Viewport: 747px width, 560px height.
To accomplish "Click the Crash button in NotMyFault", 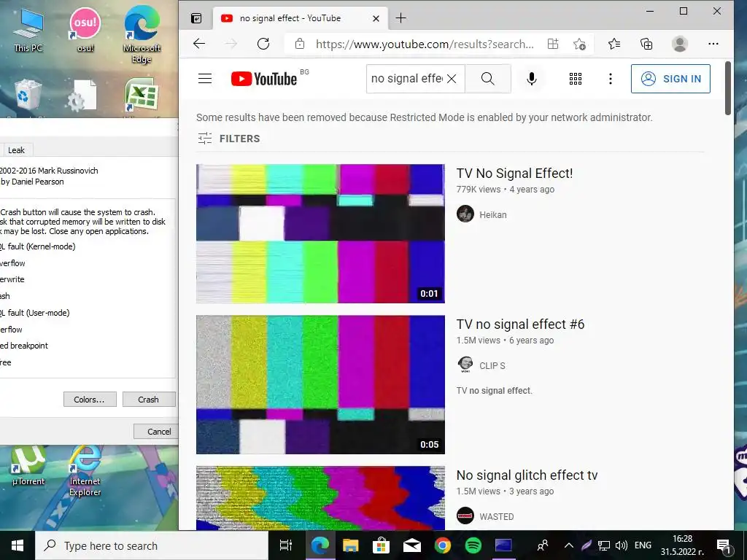I will coord(149,400).
